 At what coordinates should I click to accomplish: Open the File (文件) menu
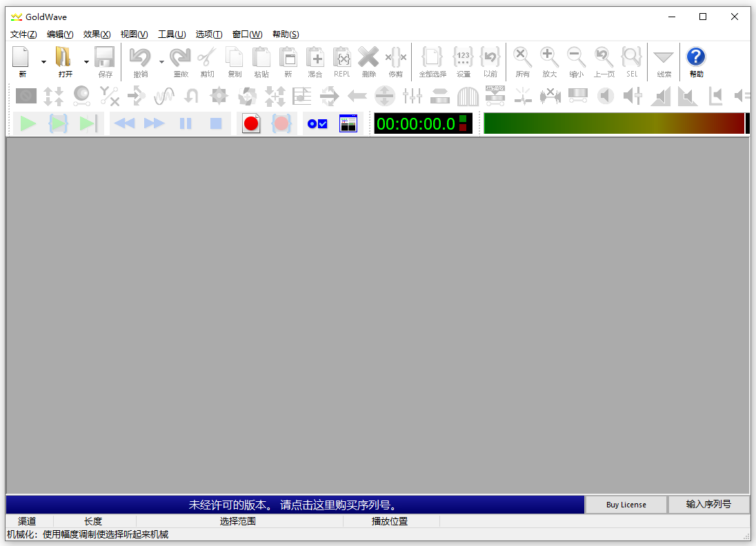click(23, 34)
